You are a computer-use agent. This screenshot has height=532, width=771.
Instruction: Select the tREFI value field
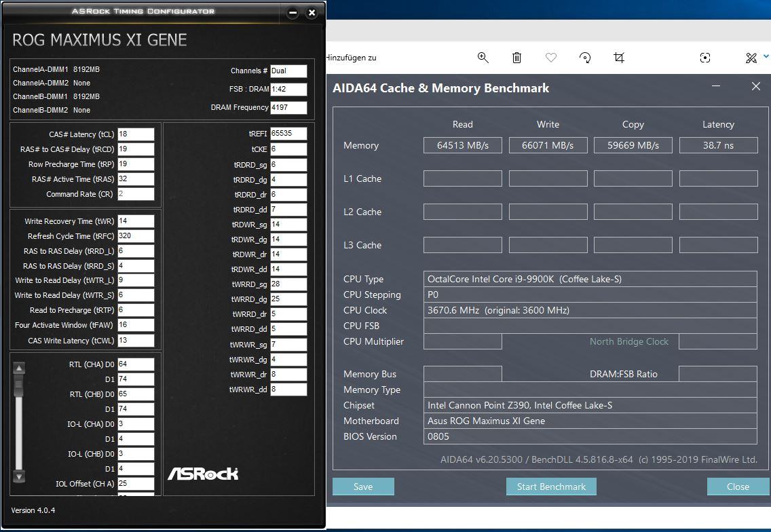point(288,133)
